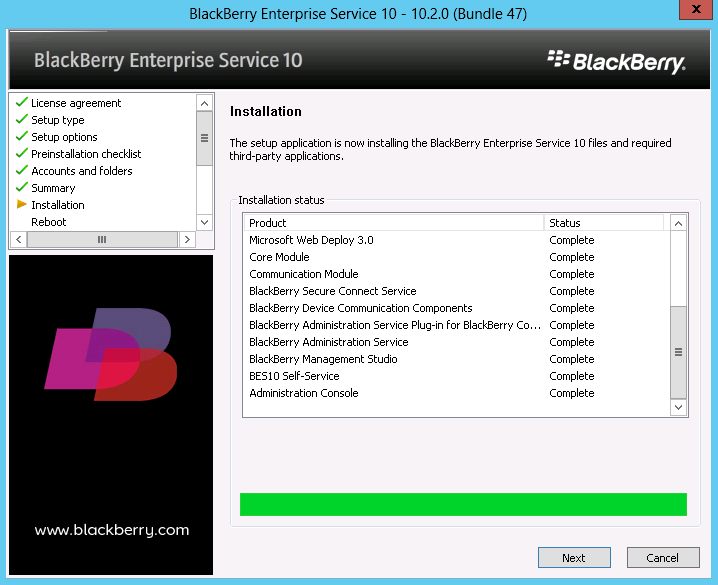Screen dimensions: 718x585
Task: Click Summary step green checkmark
Action: [x=22, y=187]
